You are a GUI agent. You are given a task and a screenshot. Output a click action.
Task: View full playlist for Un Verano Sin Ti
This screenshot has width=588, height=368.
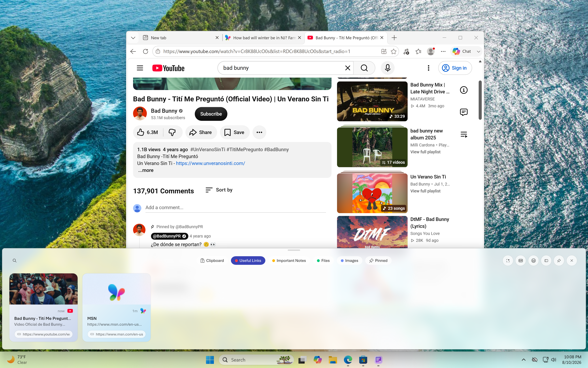tap(425, 191)
